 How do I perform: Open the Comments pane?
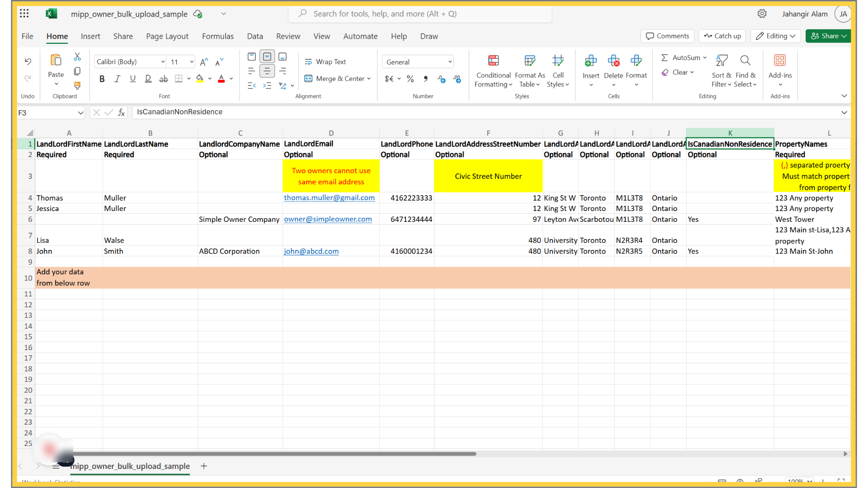tap(668, 36)
